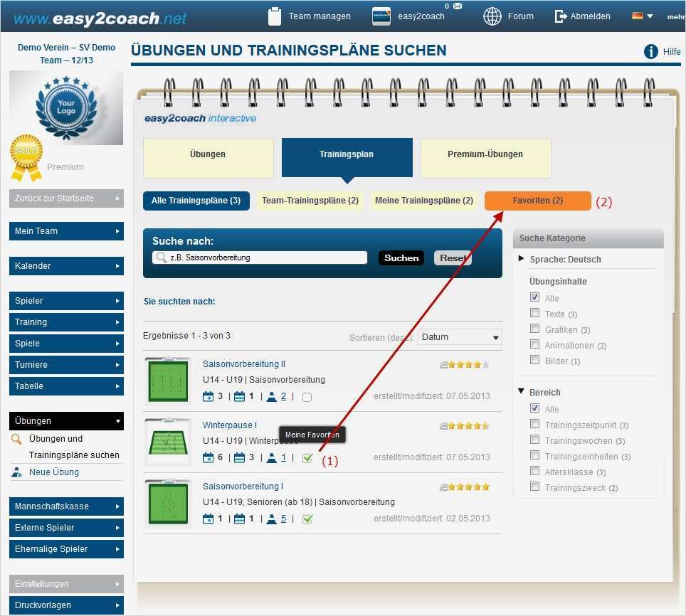
Task: Show Team-Trainingspläne (2)
Action: point(310,201)
